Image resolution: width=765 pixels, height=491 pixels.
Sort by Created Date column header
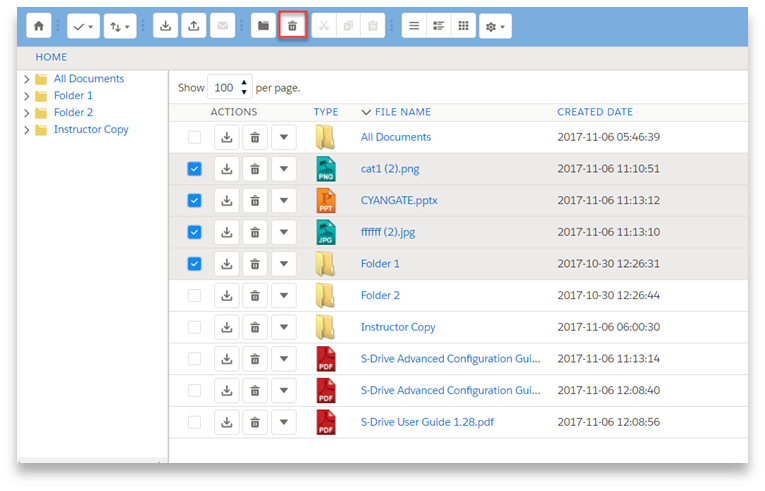tap(594, 112)
